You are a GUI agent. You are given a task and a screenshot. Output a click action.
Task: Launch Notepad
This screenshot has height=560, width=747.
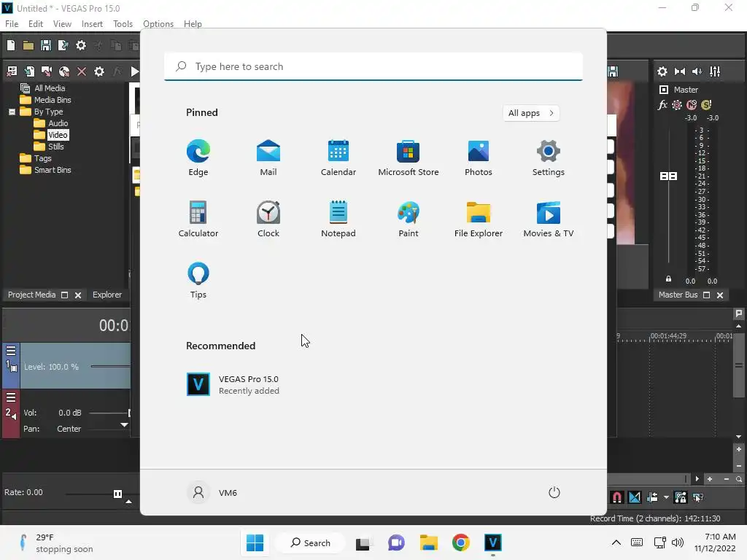(338, 219)
